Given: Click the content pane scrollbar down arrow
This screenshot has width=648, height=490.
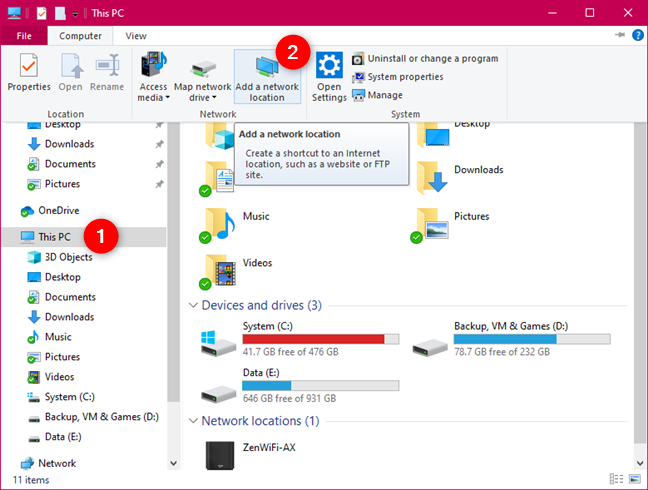Looking at the screenshot, I should coord(640,463).
